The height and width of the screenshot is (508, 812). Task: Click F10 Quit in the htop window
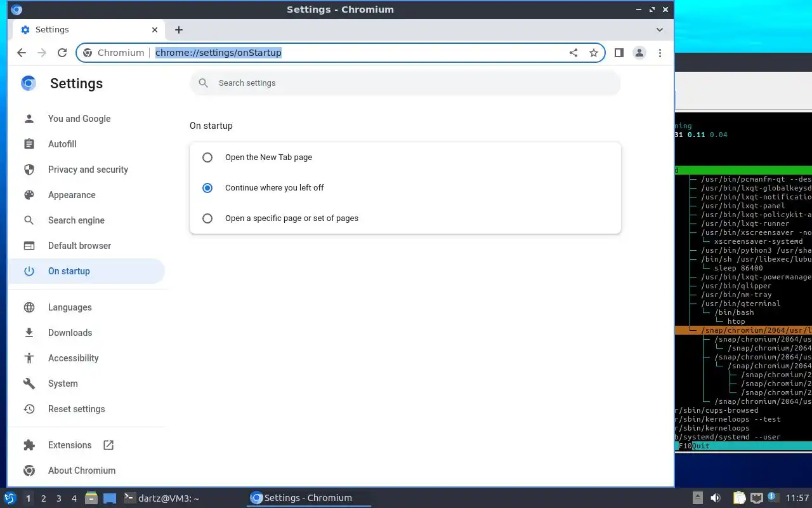[694, 446]
